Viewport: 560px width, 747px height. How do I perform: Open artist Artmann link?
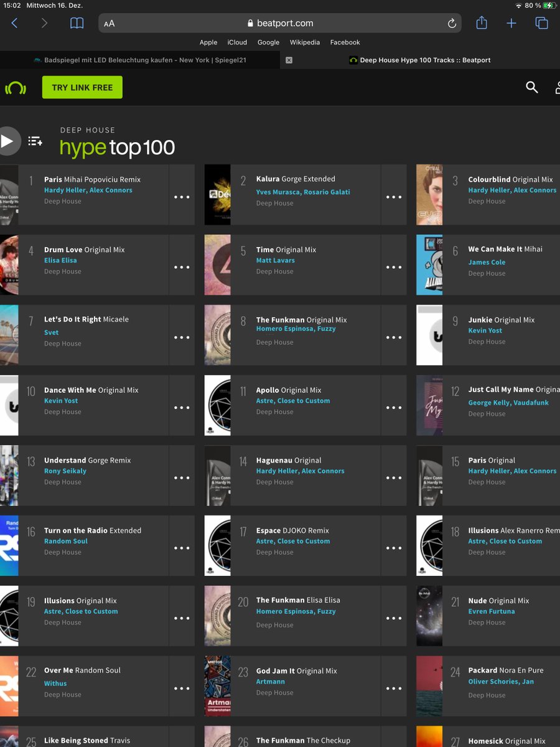click(x=271, y=682)
